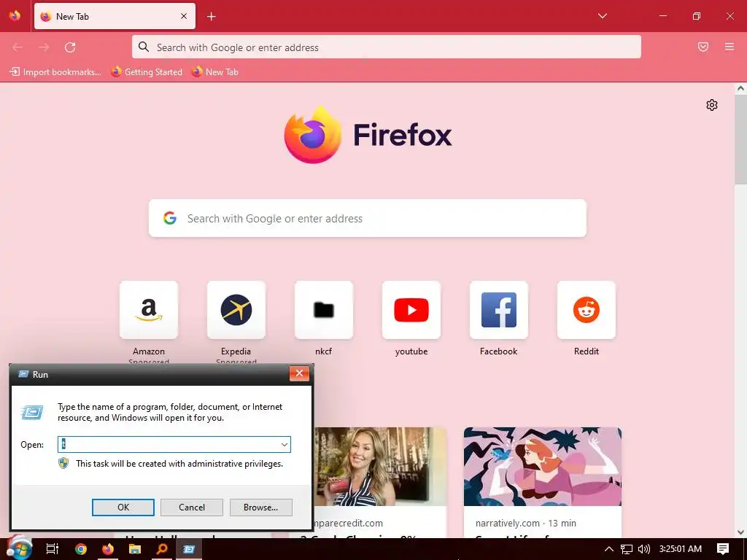Screen dimensions: 747x560
Task: Open Task View in the taskbar
Action: 52,549
